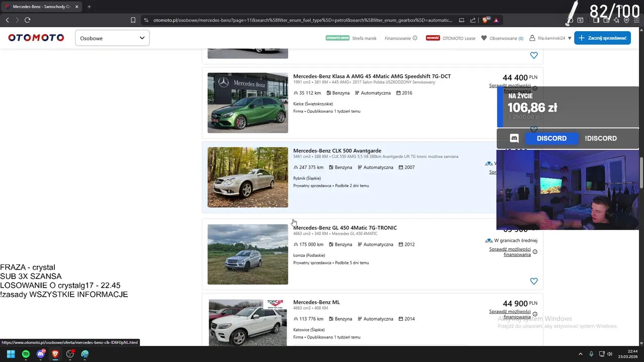Image resolution: width=644 pixels, height=362 pixels.
Task: Expand filip.kaminski24 account menu
Action: pyautogui.click(x=550, y=38)
